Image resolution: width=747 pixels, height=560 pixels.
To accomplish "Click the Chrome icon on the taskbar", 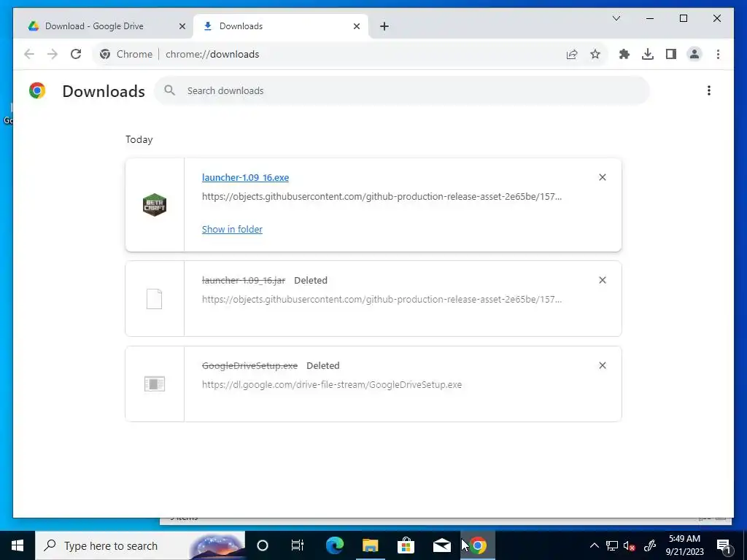I will [x=478, y=545].
